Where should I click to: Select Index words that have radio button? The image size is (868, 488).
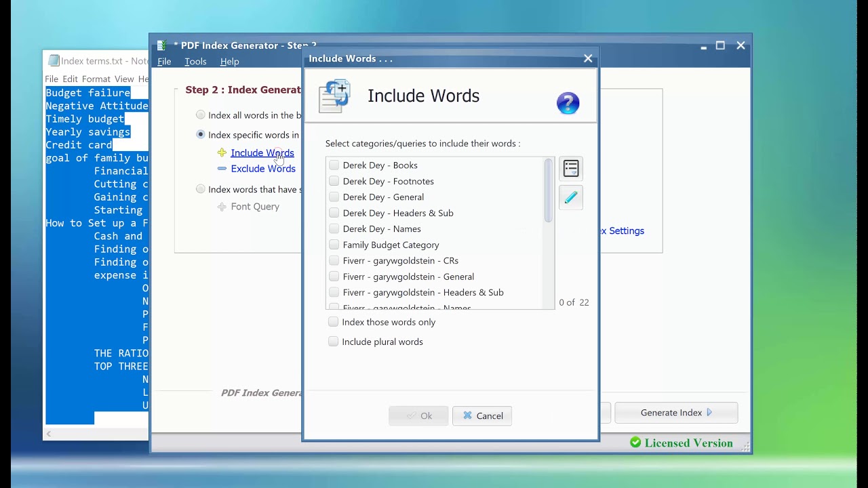(200, 189)
